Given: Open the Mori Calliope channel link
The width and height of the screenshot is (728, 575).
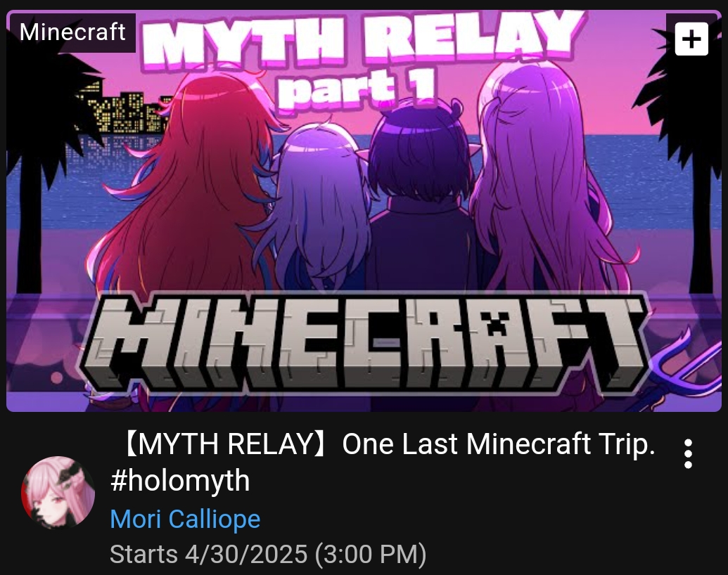Looking at the screenshot, I should tap(185, 519).
